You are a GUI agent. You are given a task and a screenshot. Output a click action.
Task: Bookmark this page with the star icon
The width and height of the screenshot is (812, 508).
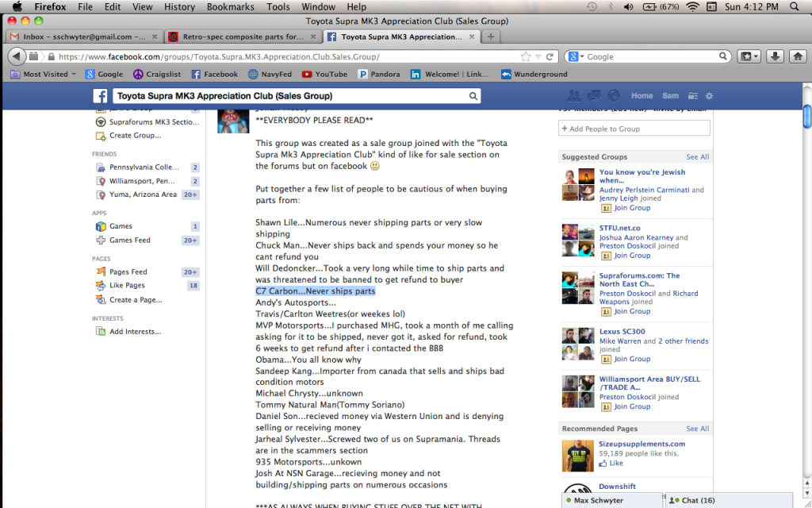click(x=526, y=56)
